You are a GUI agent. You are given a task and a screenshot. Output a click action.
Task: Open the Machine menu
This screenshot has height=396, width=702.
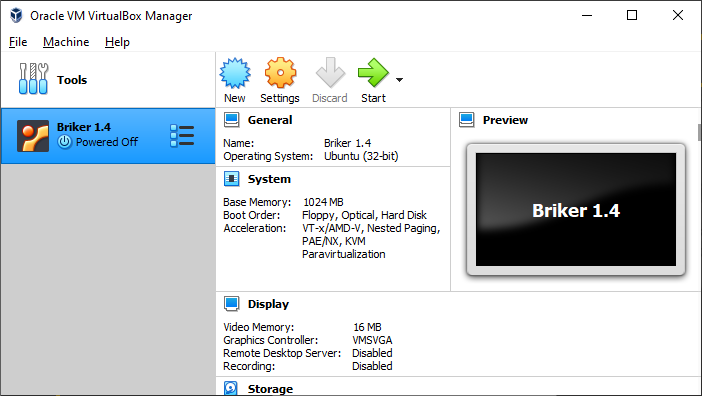(66, 42)
